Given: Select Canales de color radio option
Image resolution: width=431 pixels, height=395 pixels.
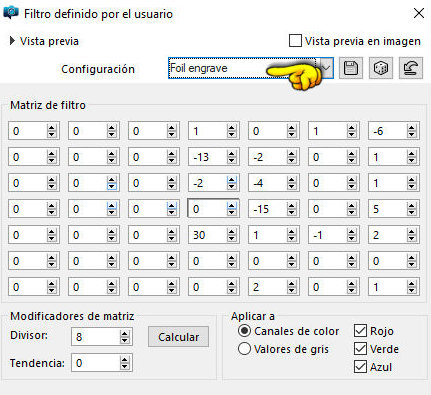Looking at the screenshot, I should 244,331.
